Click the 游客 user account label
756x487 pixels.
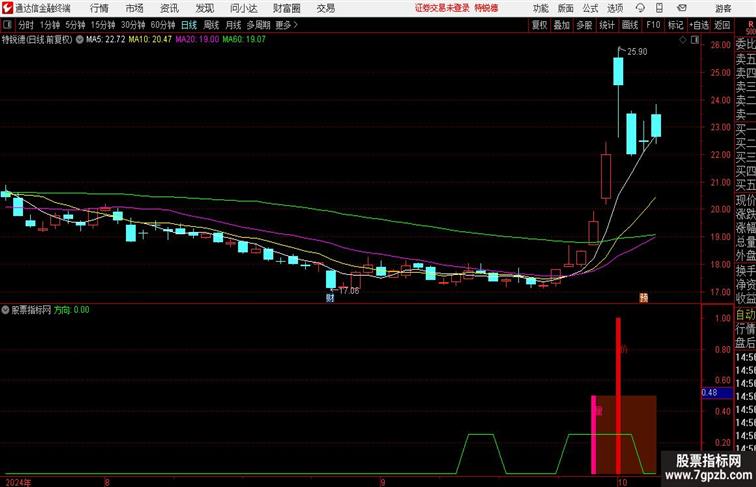(x=723, y=8)
